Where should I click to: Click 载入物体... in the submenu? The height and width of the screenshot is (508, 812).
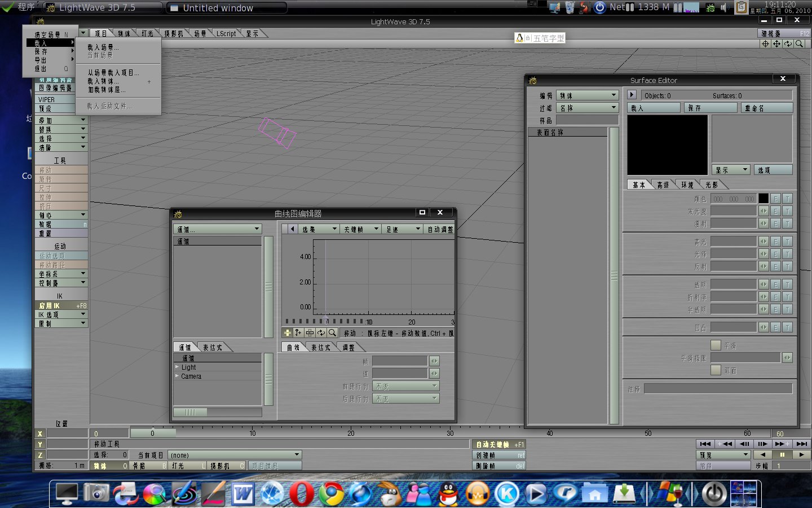[x=103, y=81]
